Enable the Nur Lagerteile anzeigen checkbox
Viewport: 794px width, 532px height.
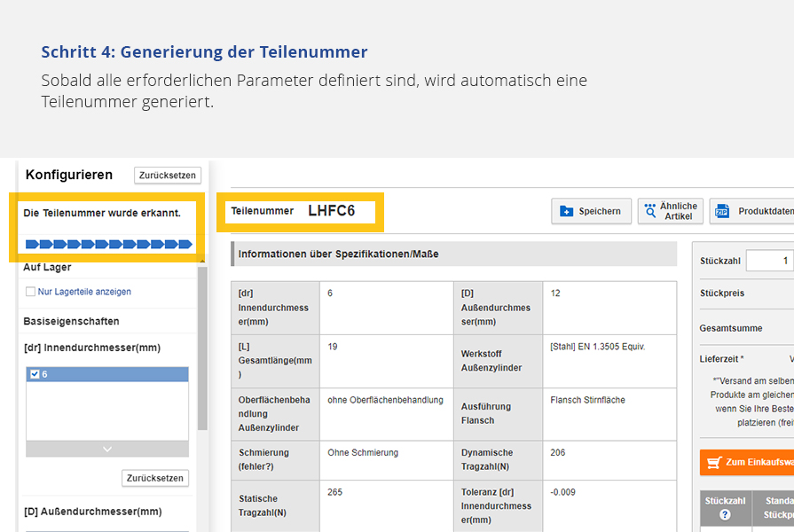click(31, 292)
